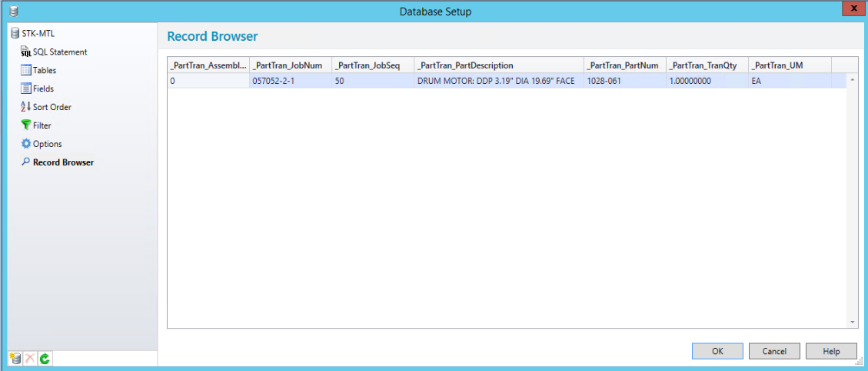This screenshot has height=371, width=868.
Task: Select Record Browser in the sidebar
Action: point(58,162)
